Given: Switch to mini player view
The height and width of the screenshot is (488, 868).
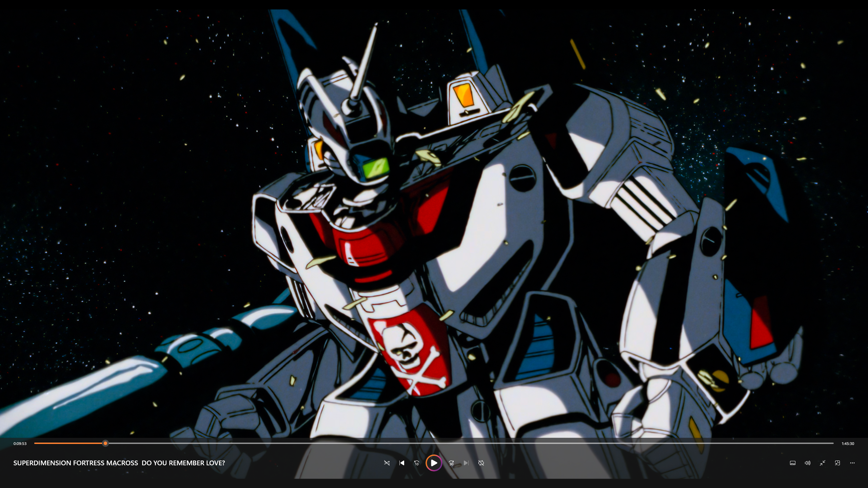Looking at the screenshot, I should tap(837, 463).
